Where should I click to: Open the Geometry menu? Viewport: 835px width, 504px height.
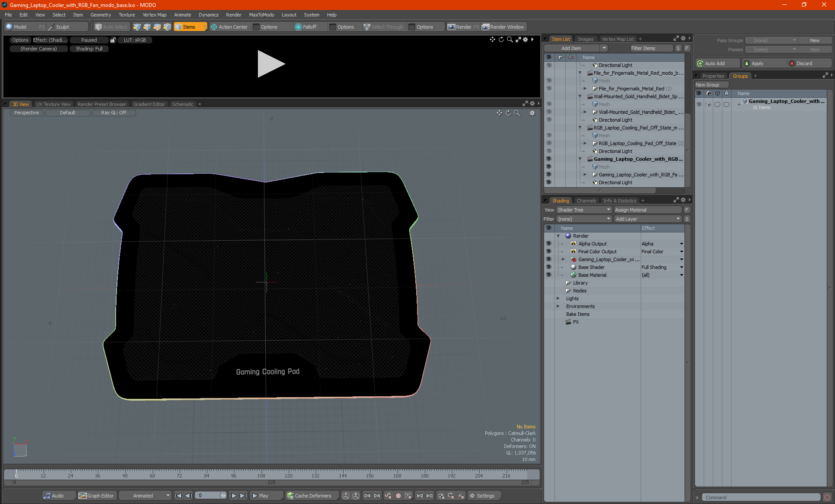pos(100,15)
